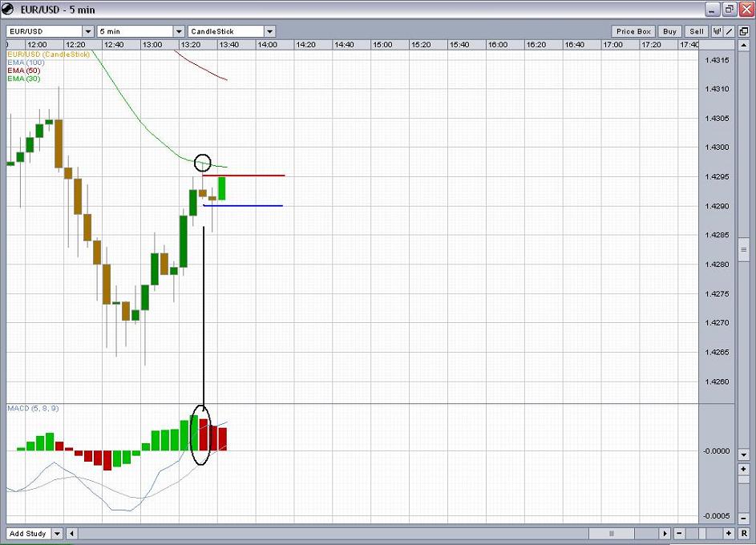
Task: Expand the Add Study dropdown arrow
Action: point(57,533)
